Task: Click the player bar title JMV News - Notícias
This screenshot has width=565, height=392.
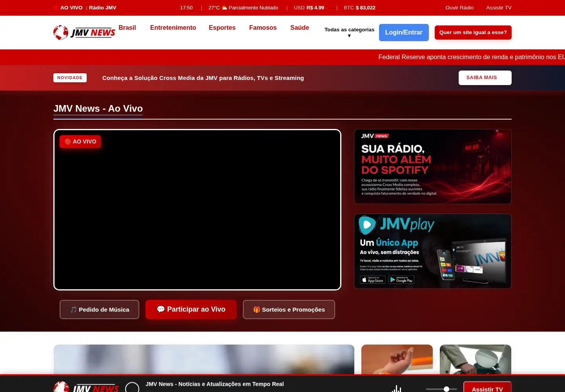Action: pos(215,384)
